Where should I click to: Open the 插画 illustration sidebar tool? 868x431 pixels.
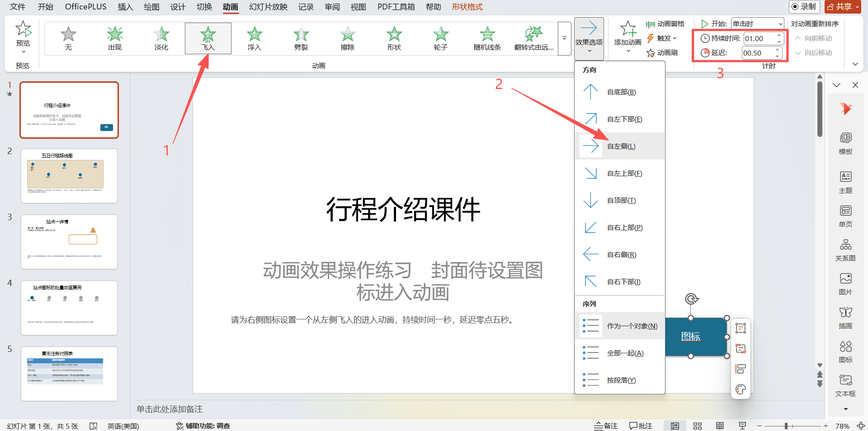(x=845, y=318)
